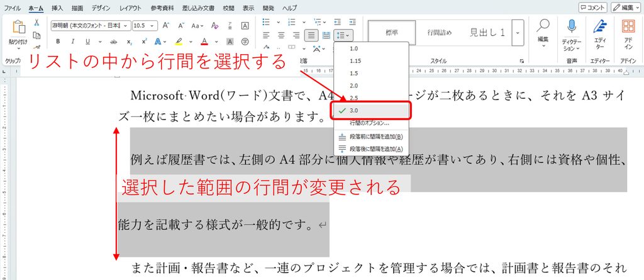Click the Dictation microphone icon

[571, 26]
